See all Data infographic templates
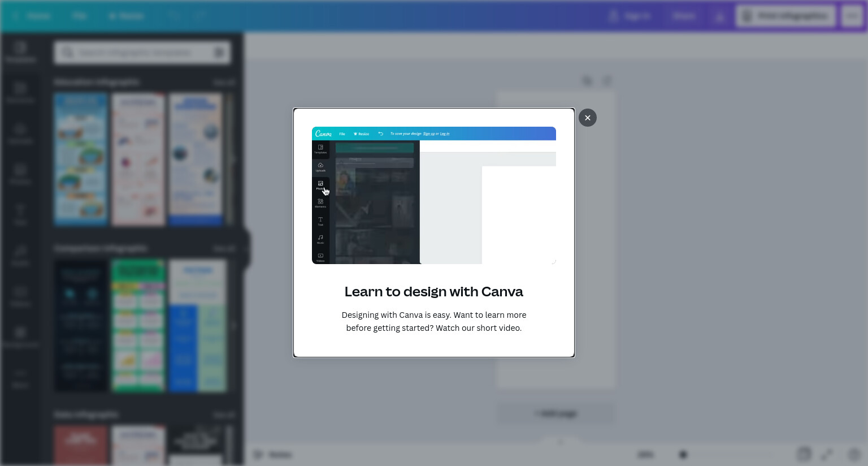 tap(224, 415)
